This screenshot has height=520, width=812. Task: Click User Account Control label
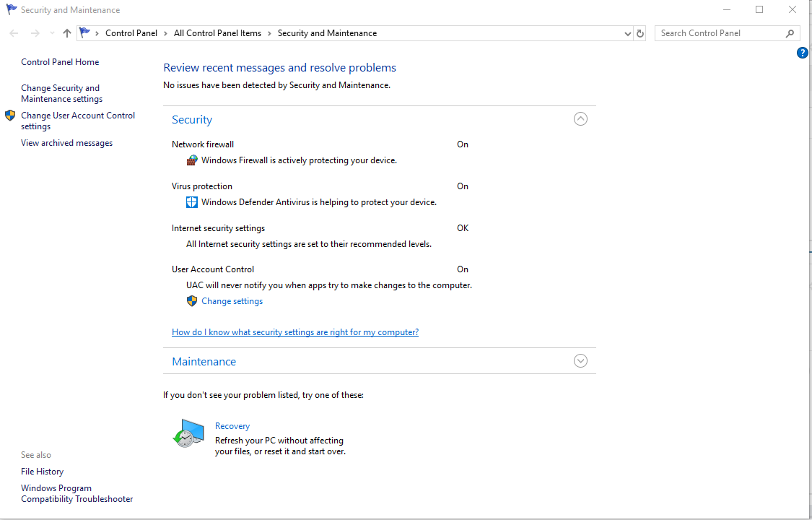coord(213,269)
